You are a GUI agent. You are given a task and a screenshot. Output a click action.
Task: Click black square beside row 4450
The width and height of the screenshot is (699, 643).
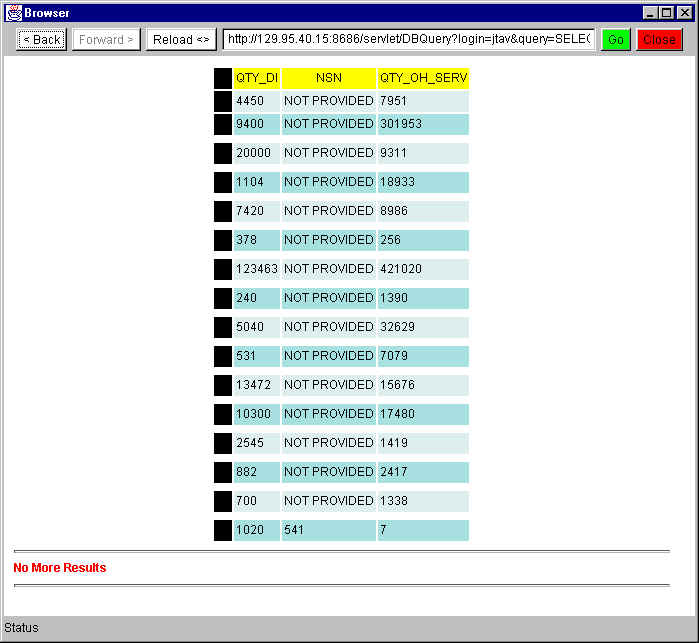coord(223,101)
